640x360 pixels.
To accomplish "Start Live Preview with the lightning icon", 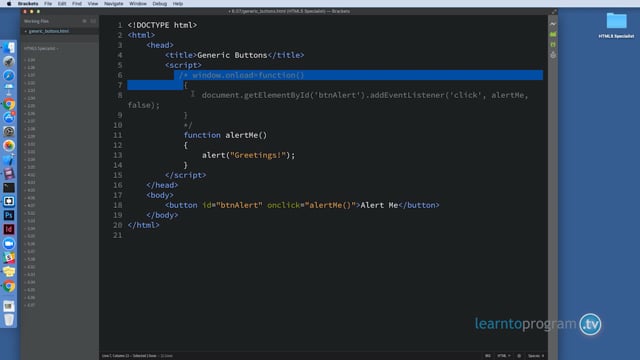I will pos(553,24).
